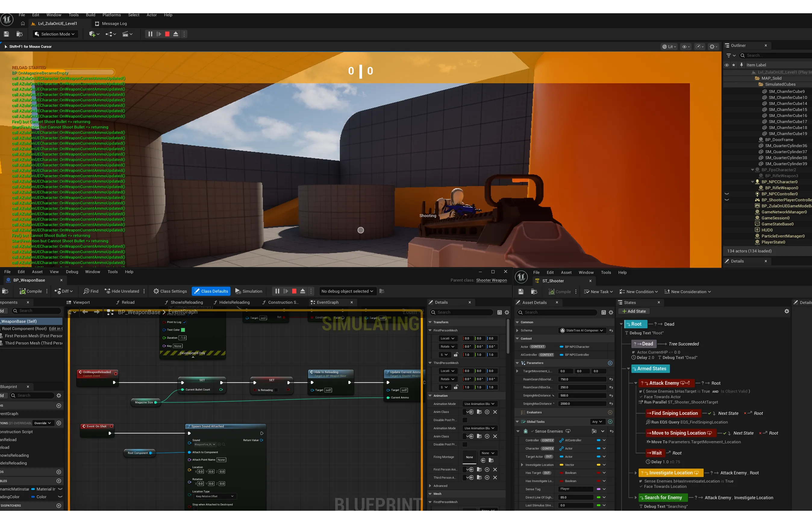Open blueprint Details panel settings gear
Image resolution: width=812 pixels, height=524 pixels.
[507, 312]
